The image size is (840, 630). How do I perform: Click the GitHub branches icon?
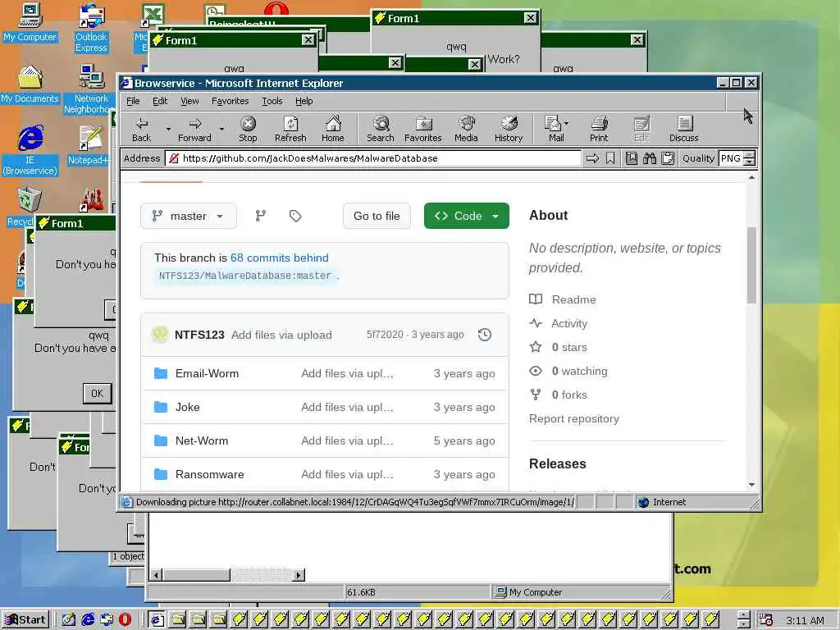260,216
